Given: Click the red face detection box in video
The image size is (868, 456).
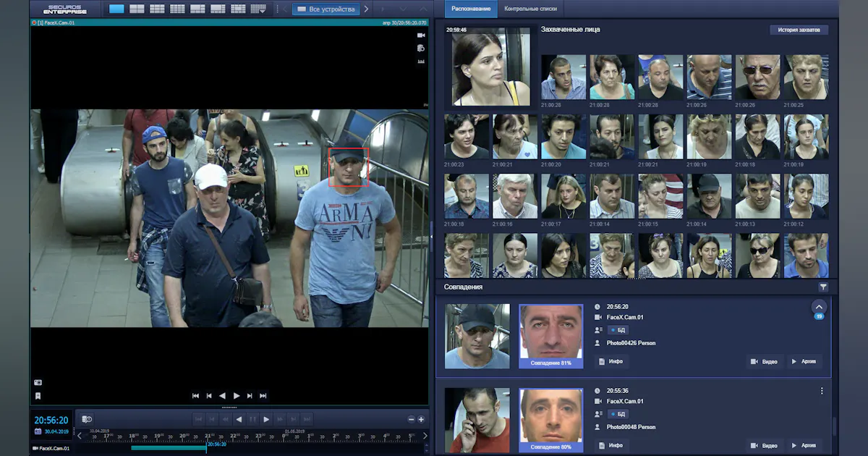Looking at the screenshot, I should click(349, 167).
